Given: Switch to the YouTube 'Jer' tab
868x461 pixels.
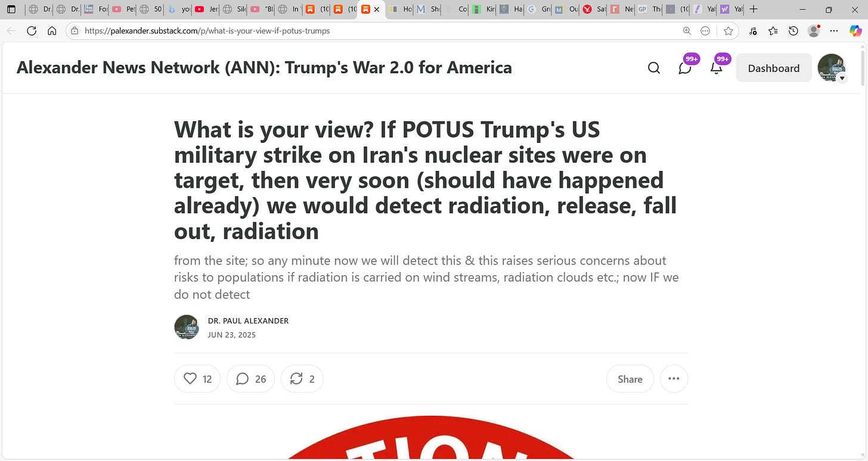Looking at the screenshot, I should [x=206, y=10].
